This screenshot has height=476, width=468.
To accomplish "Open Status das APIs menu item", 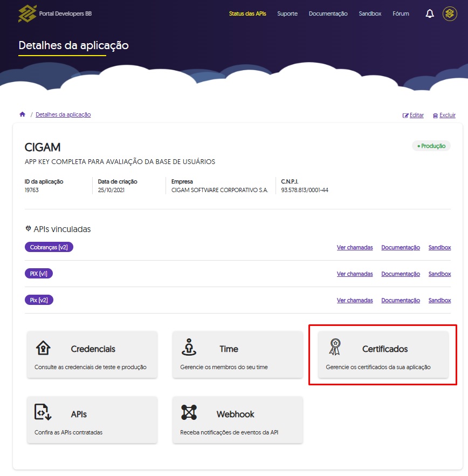I will coord(247,13).
